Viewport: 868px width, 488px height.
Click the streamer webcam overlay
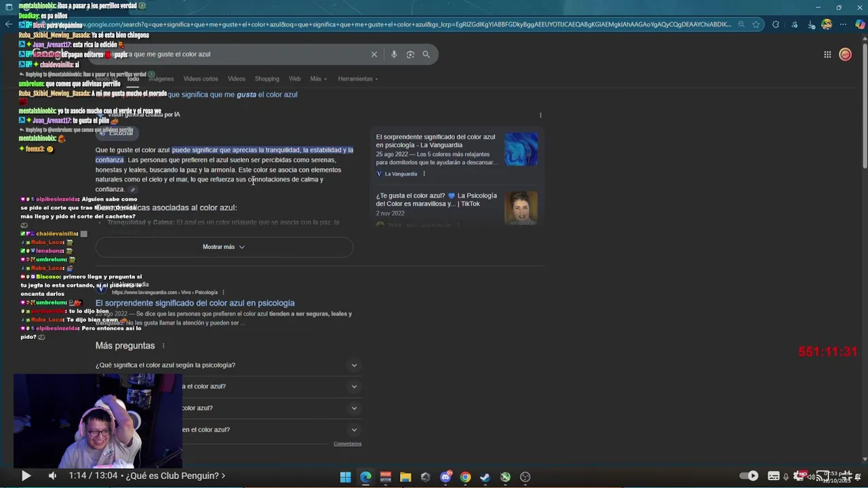[98, 421]
